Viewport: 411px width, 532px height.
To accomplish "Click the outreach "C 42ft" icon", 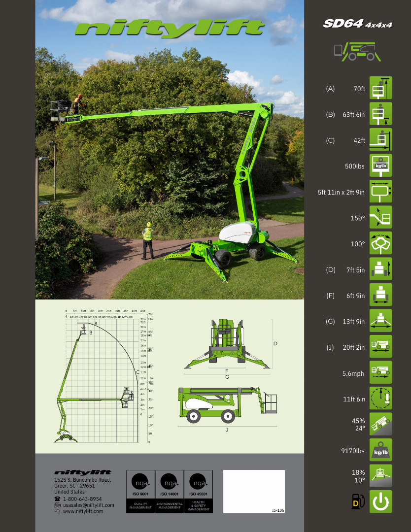I will point(380,140).
